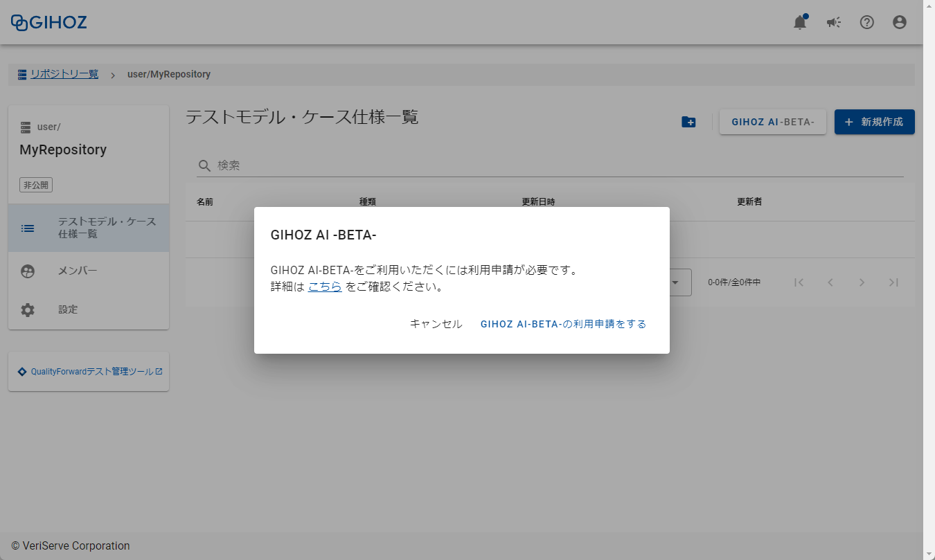
Task: Open メンバー menu item
Action: click(x=89, y=271)
